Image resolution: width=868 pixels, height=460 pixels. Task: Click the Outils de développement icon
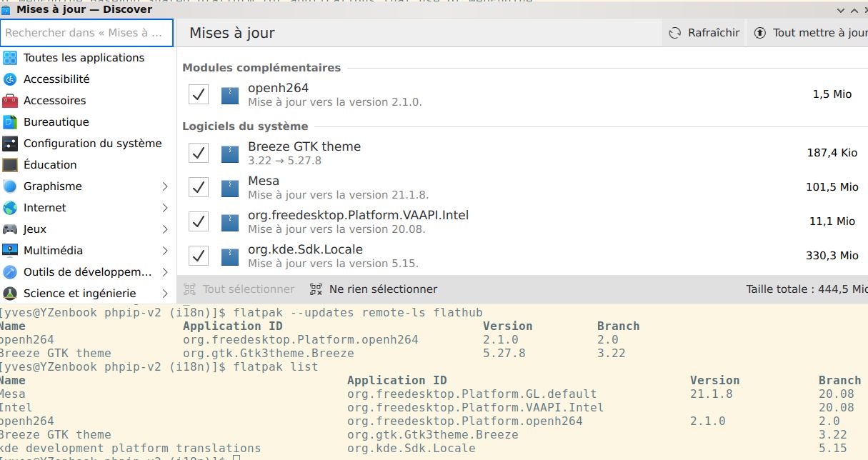10,272
